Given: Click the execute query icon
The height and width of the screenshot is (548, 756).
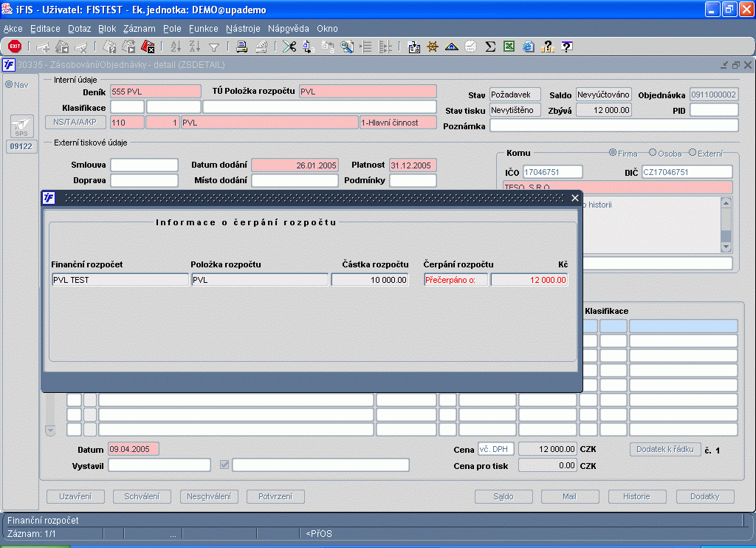Looking at the screenshot, I should (x=128, y=47).
